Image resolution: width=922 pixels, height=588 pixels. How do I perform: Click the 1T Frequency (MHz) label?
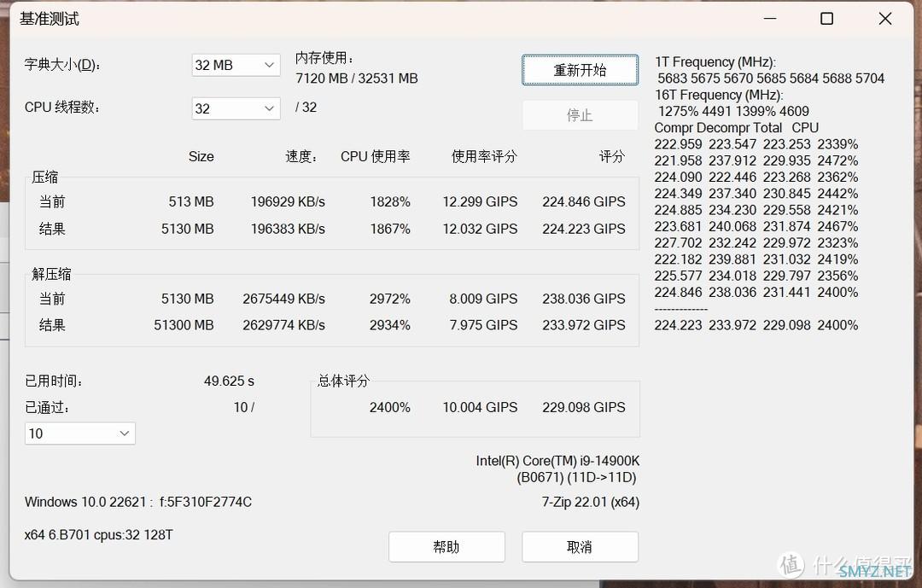click(715, 61)
